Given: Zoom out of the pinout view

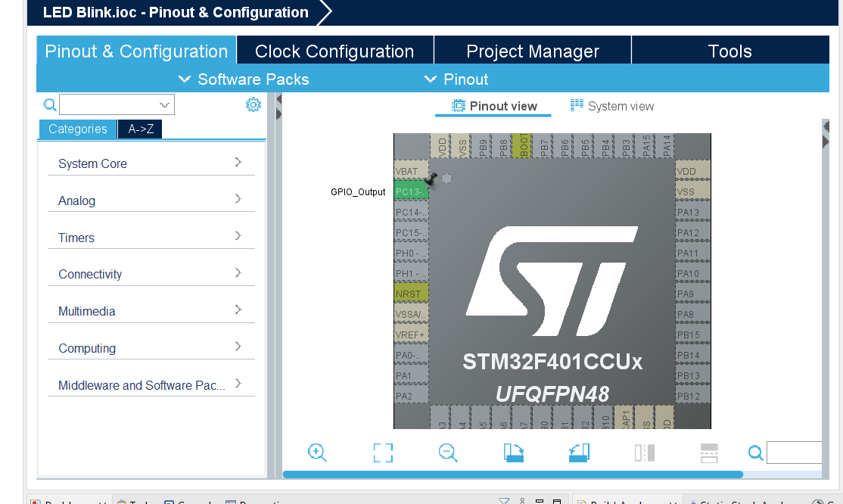Looking at the screenshot, I should click(448, 452).
